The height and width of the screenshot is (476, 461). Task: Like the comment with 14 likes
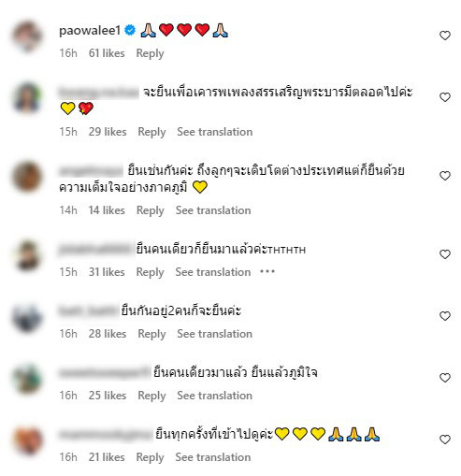(445, 176)
